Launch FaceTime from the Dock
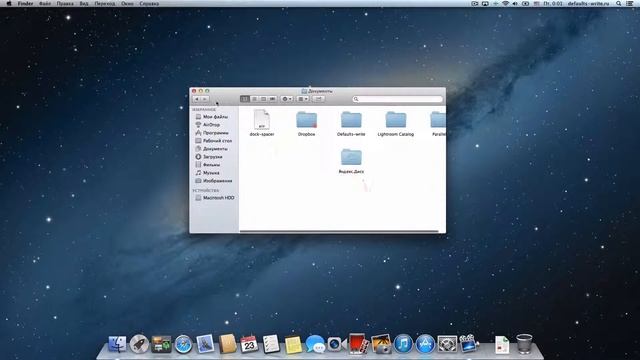 coord(336,344)
